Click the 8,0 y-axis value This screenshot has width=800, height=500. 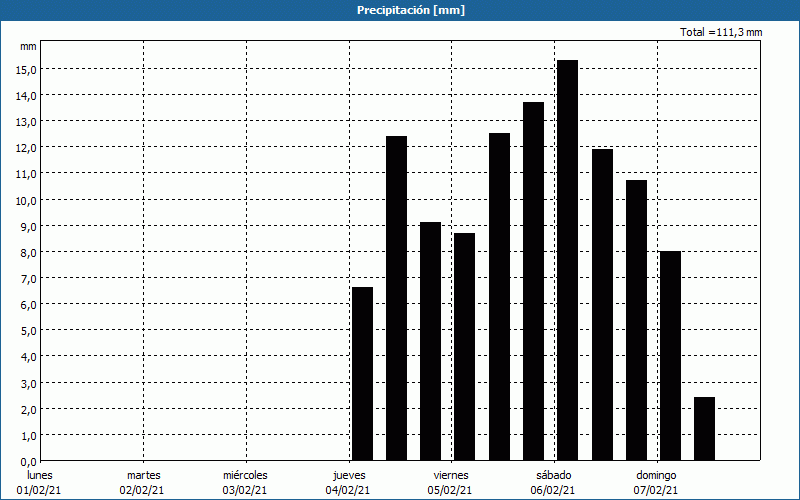[28, 252]
